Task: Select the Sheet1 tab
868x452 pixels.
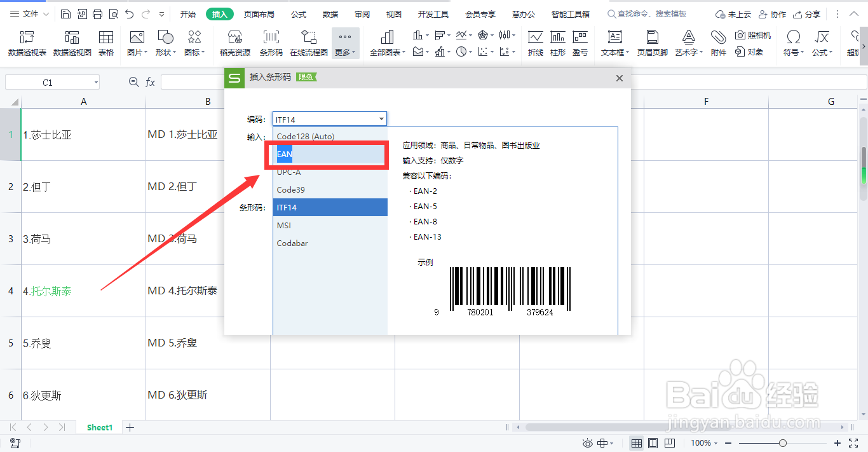Action: tap(100, 428)
